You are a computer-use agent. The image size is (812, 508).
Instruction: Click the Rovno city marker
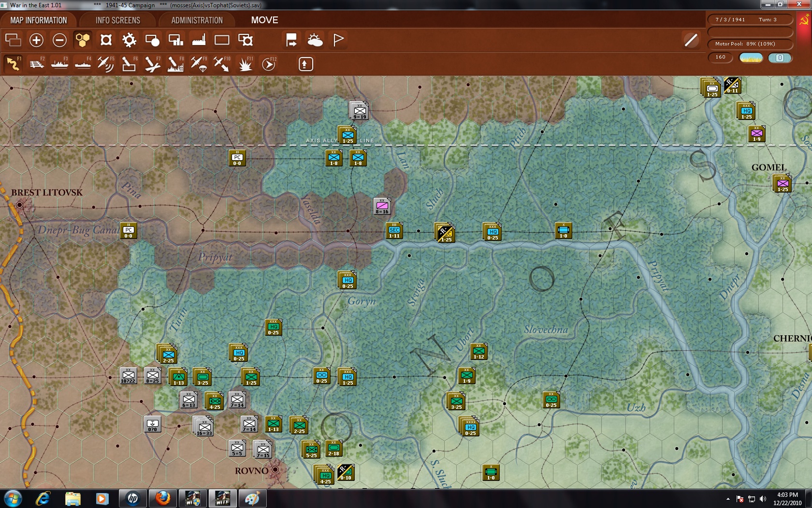(275, 470)
